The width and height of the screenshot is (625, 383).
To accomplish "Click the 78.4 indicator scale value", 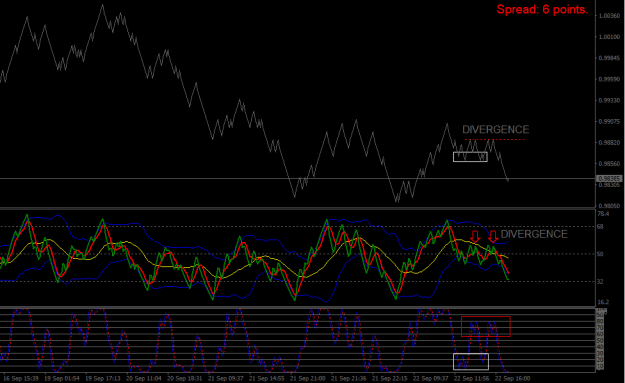I will [x=603, y=214].
